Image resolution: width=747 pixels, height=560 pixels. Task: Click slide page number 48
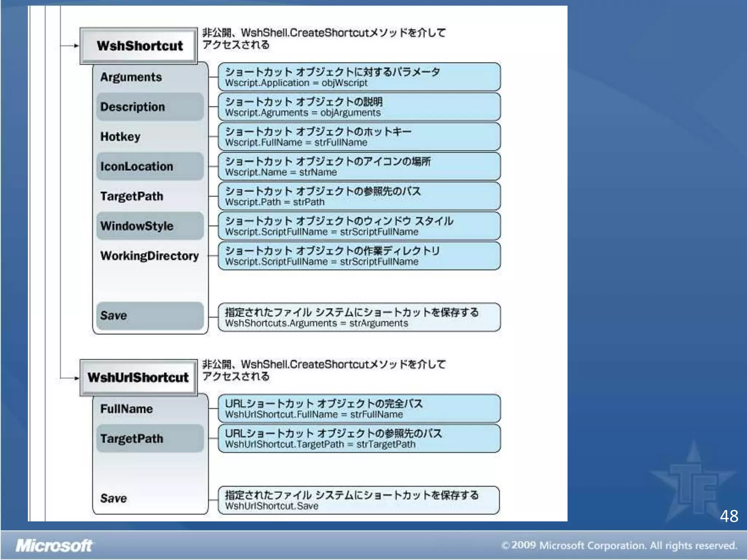click(729, 516)
